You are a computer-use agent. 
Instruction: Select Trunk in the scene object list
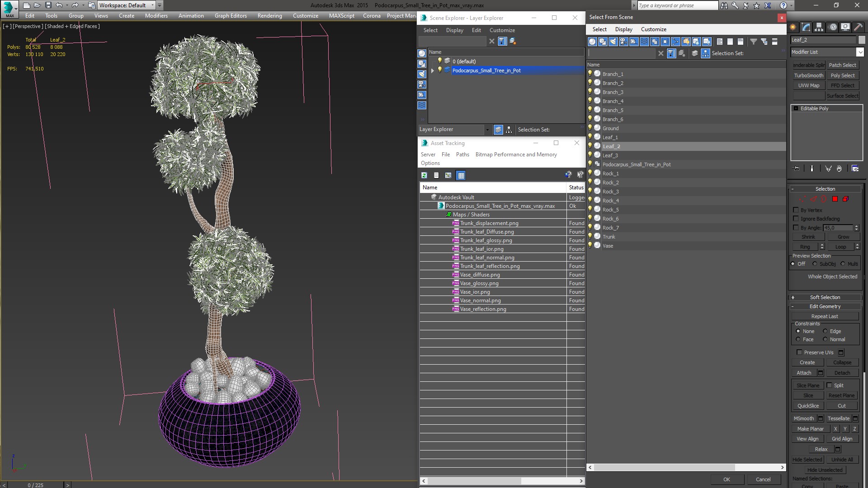point(609,237)
